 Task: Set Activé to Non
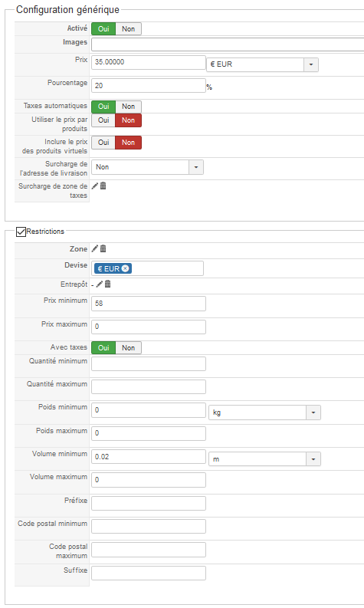[x=128, y=28]
